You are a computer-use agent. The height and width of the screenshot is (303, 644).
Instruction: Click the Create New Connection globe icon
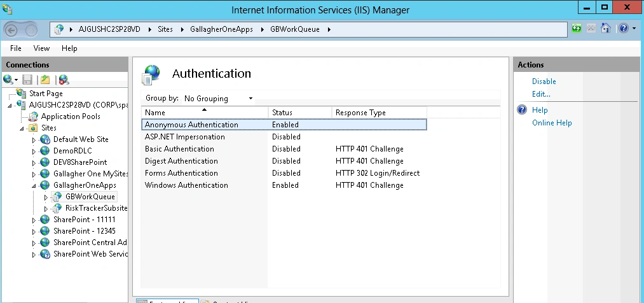tap(8, 80)
